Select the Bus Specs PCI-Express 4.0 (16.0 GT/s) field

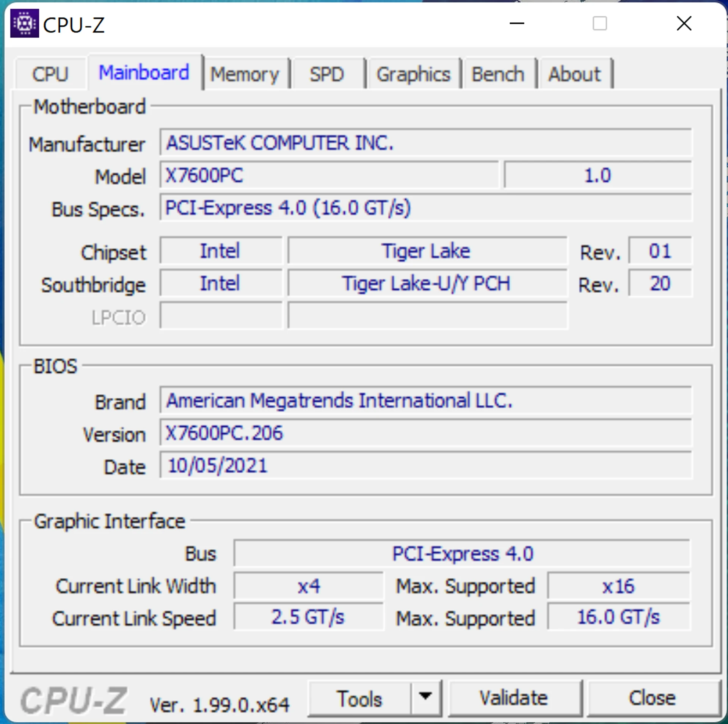pyautogui.click(x=426, y=207)
